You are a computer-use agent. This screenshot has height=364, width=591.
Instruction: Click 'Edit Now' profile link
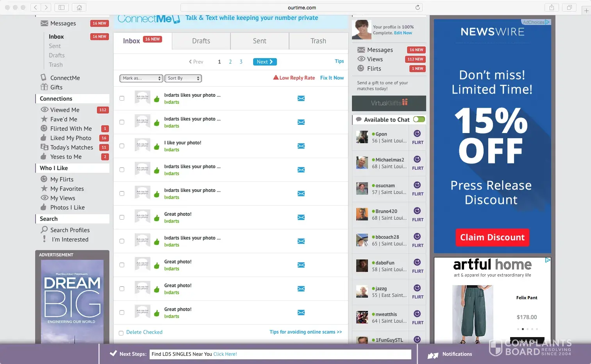[403, 33]
